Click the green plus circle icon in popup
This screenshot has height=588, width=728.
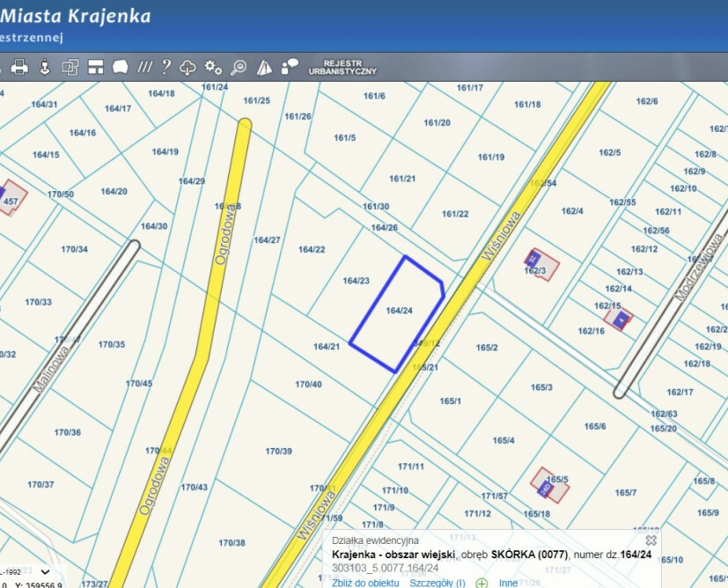pos(482,583)
